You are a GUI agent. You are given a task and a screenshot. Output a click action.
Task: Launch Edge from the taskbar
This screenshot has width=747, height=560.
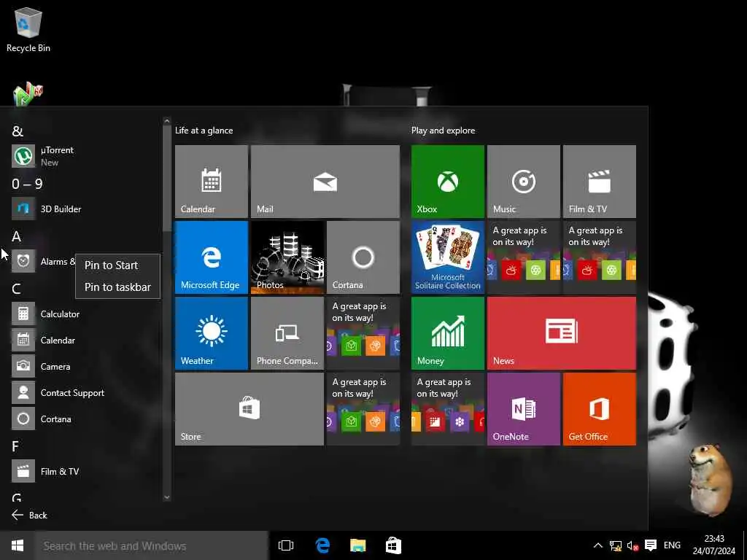click(x=322, y=545)
